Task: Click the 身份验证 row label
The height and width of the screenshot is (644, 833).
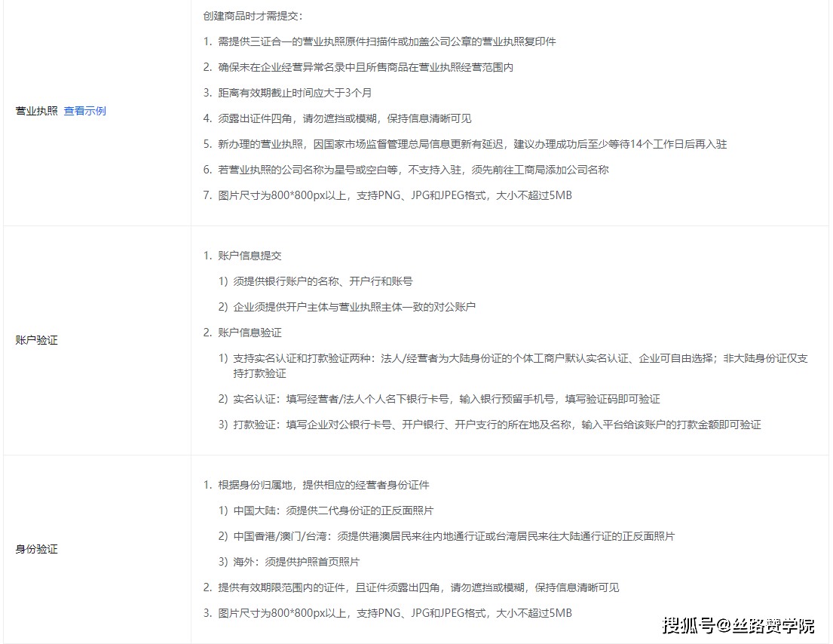Action: click(x=37, y=549)
